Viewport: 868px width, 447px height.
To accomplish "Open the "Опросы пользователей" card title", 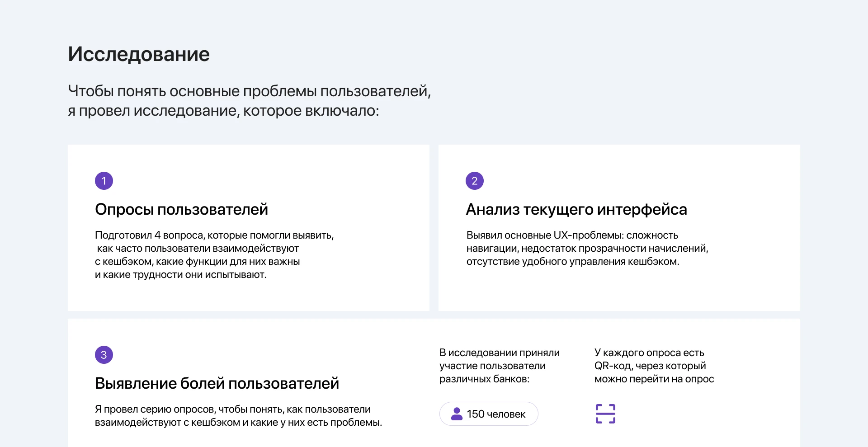I will pos(181,209).
